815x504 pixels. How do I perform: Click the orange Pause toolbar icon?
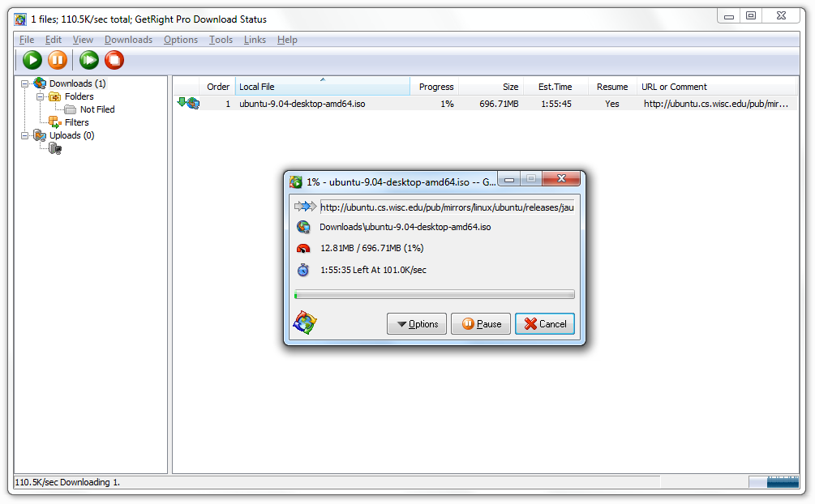coord(58,60)
